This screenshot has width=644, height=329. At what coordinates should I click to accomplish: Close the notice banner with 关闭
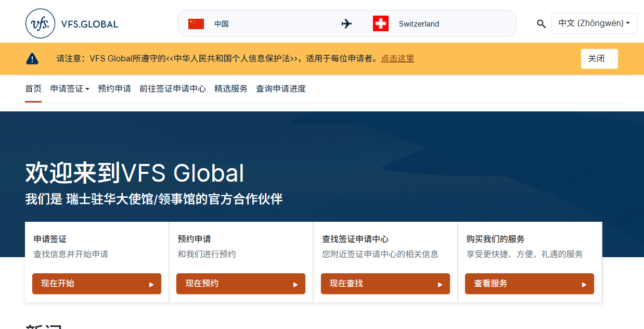[599, 59]
